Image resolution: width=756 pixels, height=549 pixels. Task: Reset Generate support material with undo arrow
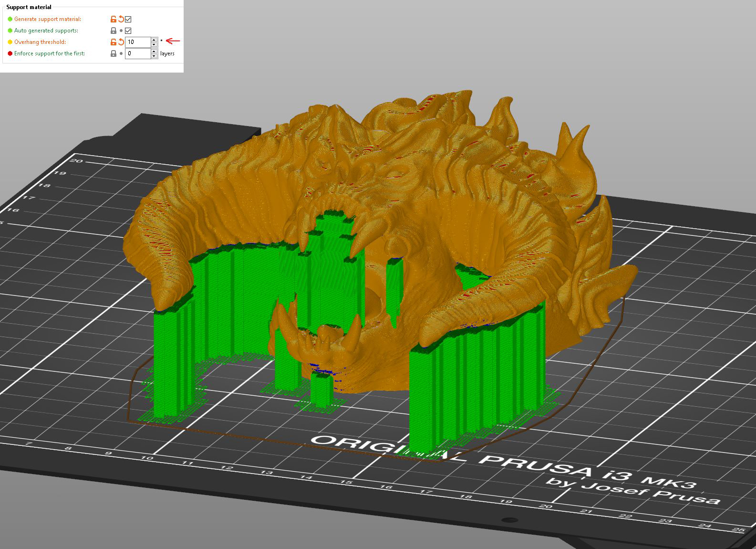[x=121, y=19]
